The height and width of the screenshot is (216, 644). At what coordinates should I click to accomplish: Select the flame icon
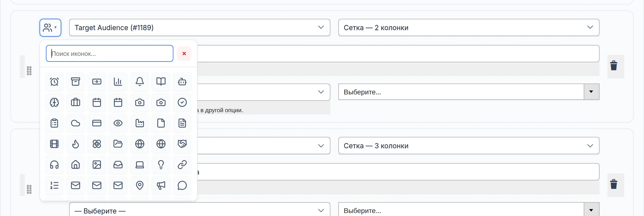click(76, 144)
